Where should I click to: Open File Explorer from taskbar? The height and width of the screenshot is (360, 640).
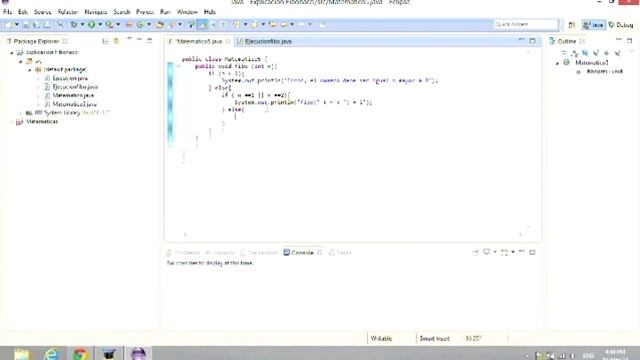tap(22, 353)
